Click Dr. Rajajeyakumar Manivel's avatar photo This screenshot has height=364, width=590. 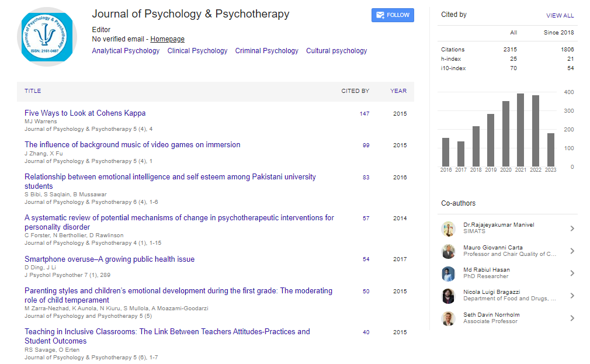[x=448, y=228]
